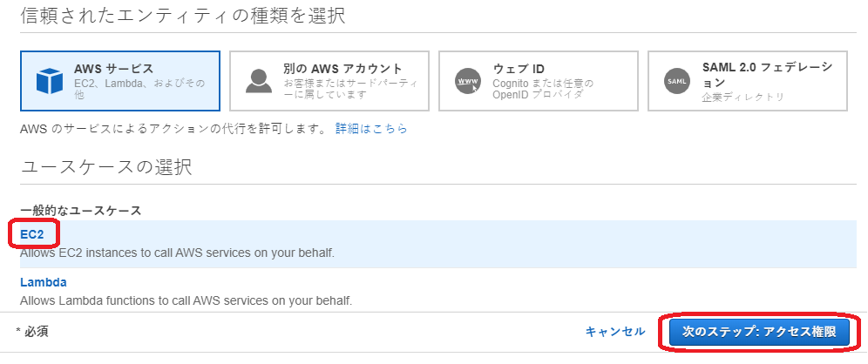Click the 一般的なユースケース label
Image resolution: width=868 pixels, height=364 pixels.
click(x=81, y=210)
